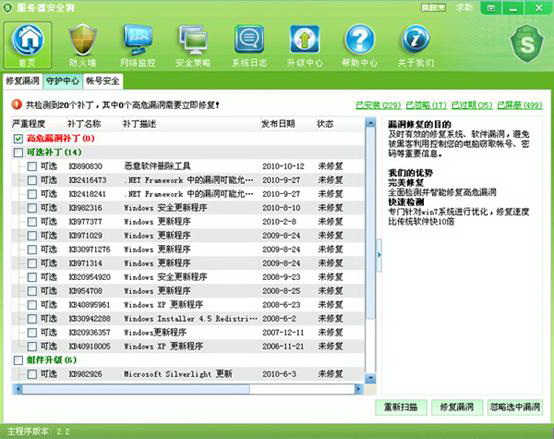Uncheck the 高危漏洞补丁 (0) checkbox
Image resolution: width=554 pixels, height=439 pixels.
point(18,138)
